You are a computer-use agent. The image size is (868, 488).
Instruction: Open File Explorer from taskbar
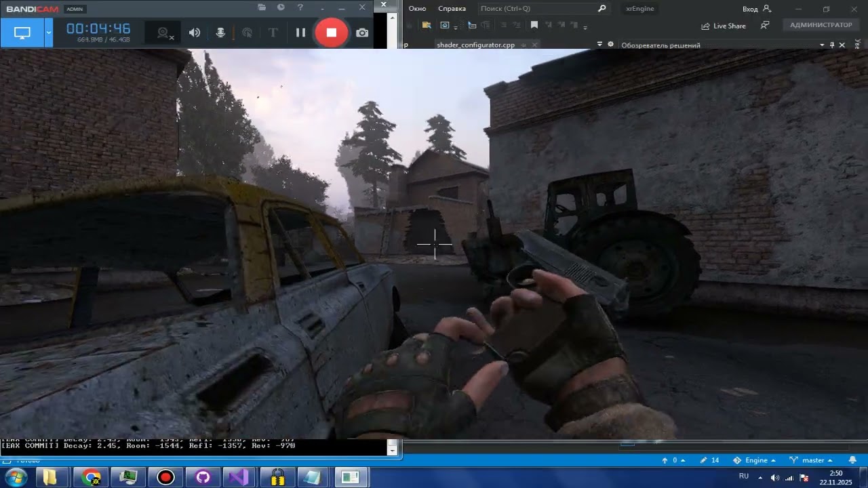click(50, 477)
